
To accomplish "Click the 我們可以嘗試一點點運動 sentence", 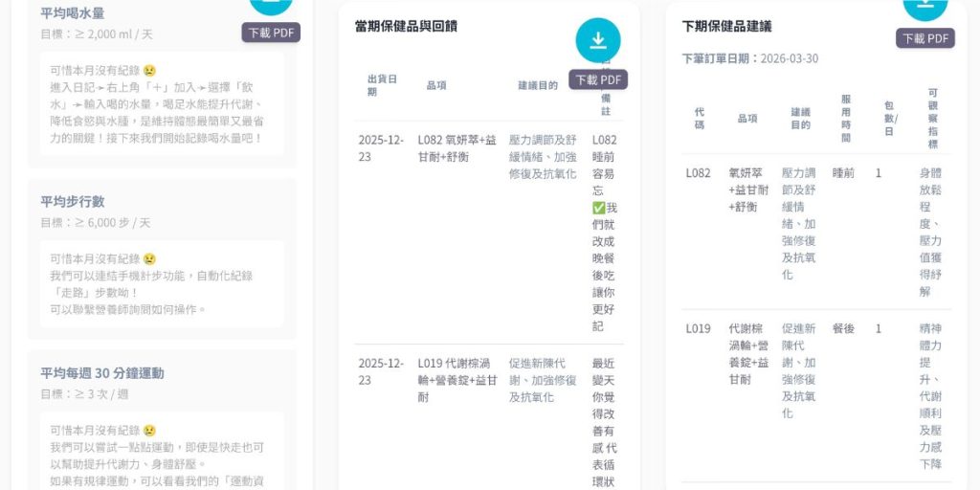I will tap(157, 456).
